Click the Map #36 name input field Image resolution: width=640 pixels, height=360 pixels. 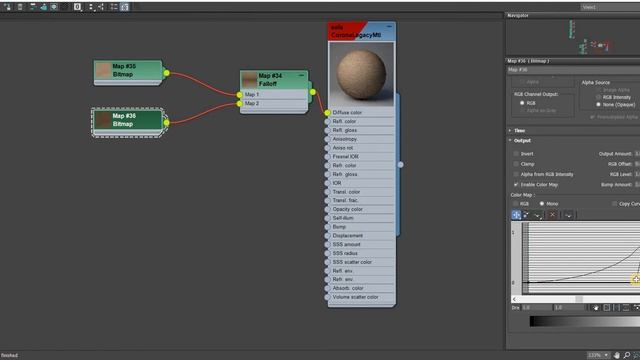573,70
